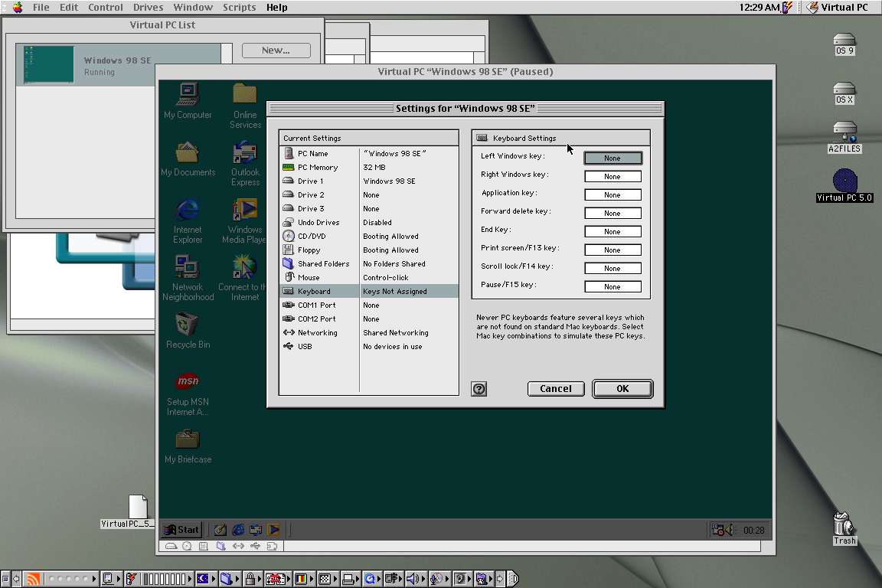The image size is (882, 588).
Task: Set Print screen/F13 key field
Action: tap(612, 250)
